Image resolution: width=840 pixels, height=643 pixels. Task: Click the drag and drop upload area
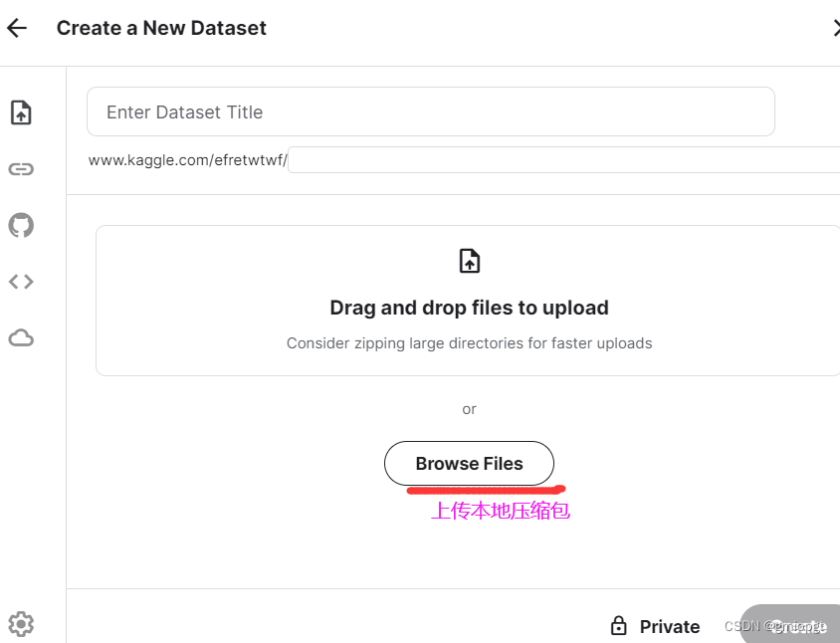pyautogui.click(x=469, y=301)
